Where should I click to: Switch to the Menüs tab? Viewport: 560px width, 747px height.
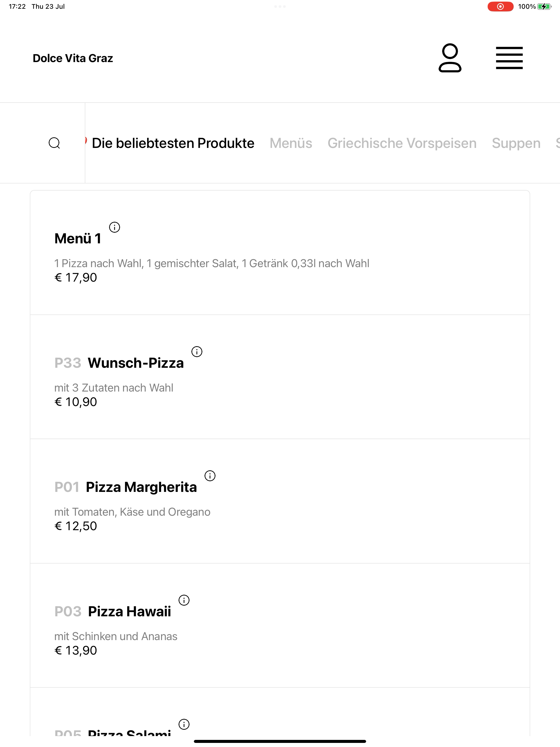point(291,143)
